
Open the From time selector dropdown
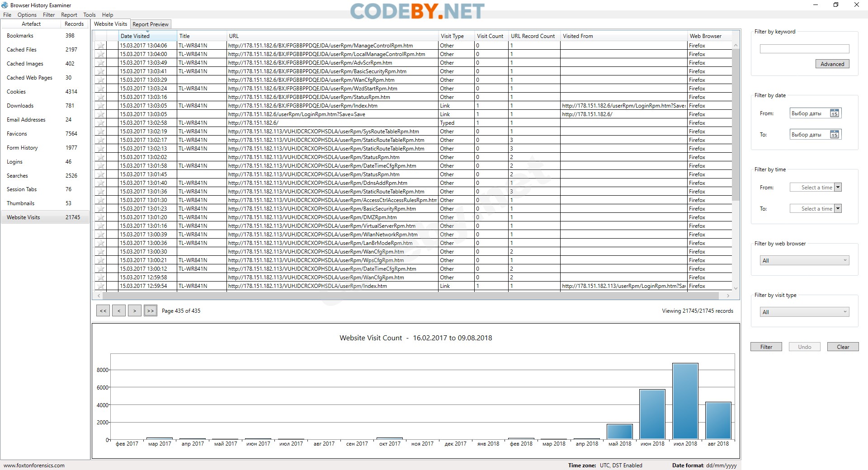click(838, 188)
